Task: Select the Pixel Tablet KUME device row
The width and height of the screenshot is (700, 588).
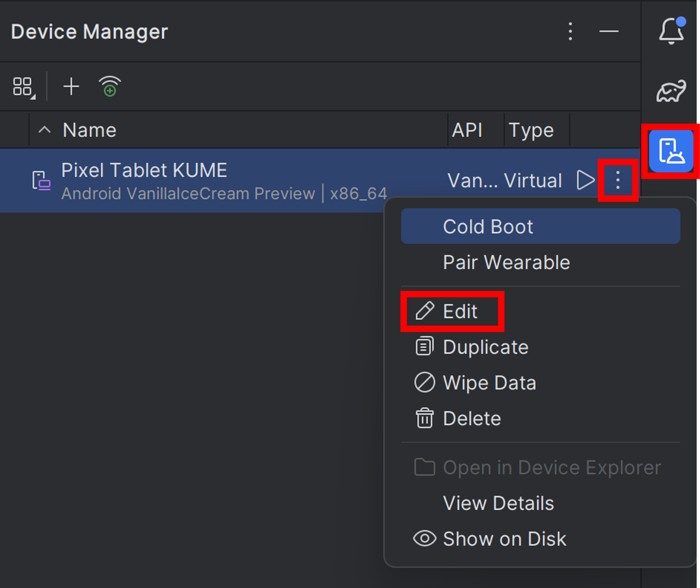Action: 320,180
